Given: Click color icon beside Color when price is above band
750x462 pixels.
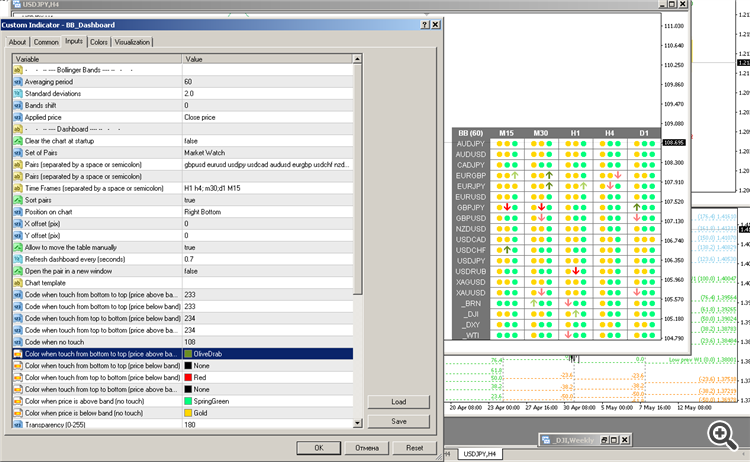Looking at the screenshot, I should click(x=18, y=401).
